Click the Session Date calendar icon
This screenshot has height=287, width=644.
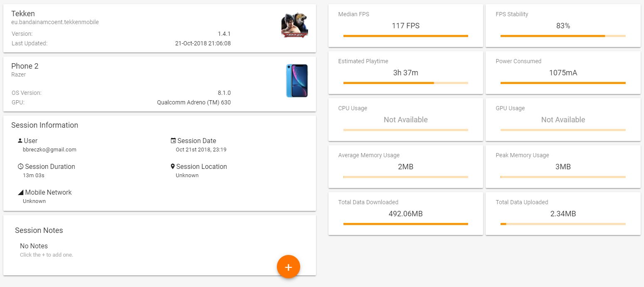pyautogui.click(x=173, y=141)
